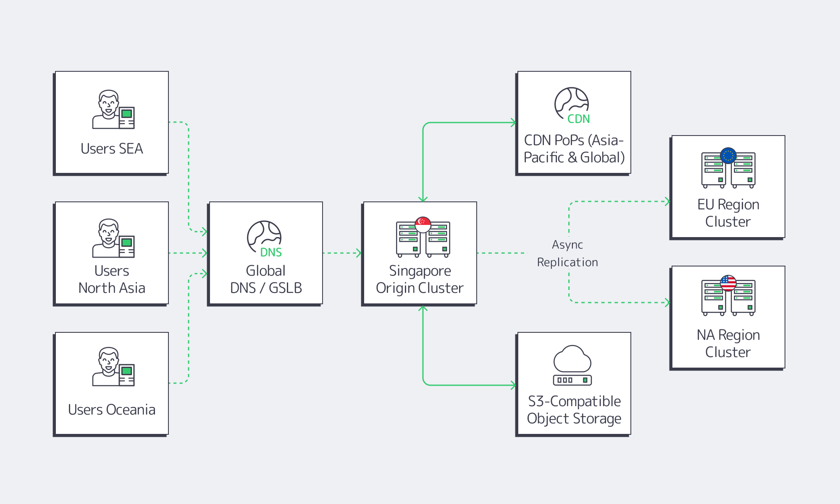Open the Singapore Origin Cluster node
Image resolution: width=840 pixels, height=504 pixels.
coord(419,254)
